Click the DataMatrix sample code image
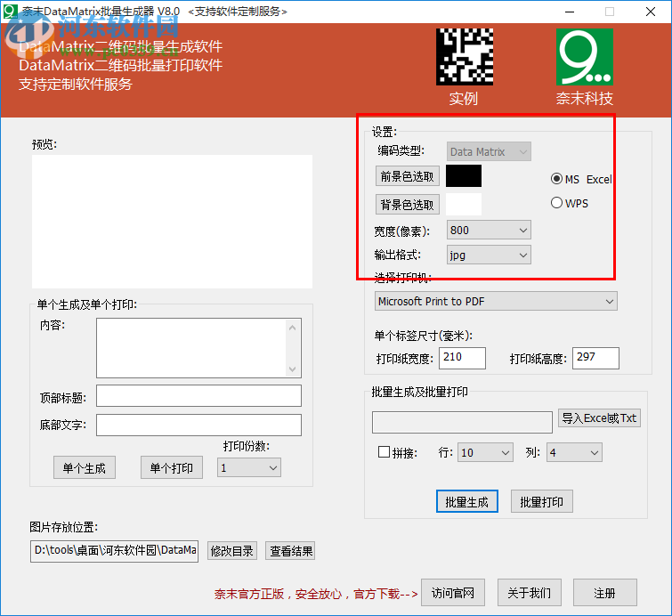This screenshot has height=616, width=672. click(464, 57)
